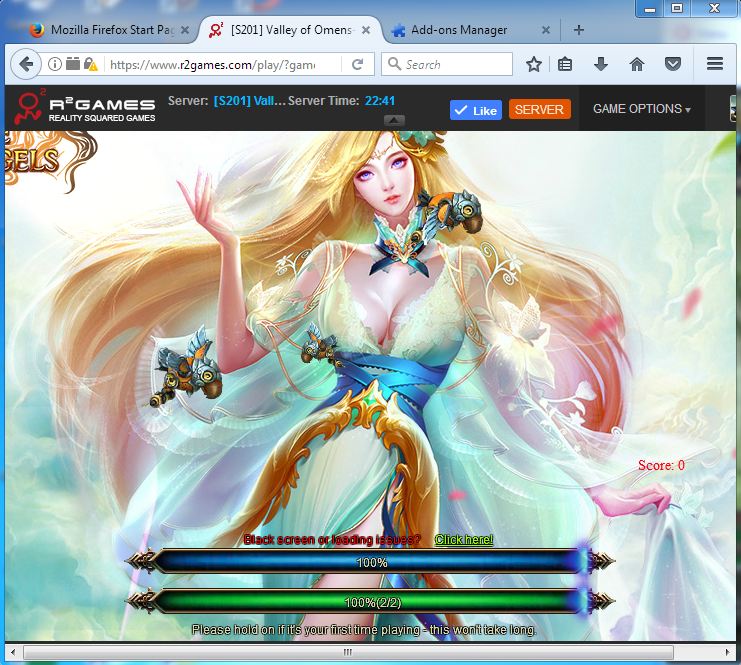Expand the GAME OPTIONS dropdown
Image resolution: width=741 pixels, height=665 pixels.
(641, 109)
